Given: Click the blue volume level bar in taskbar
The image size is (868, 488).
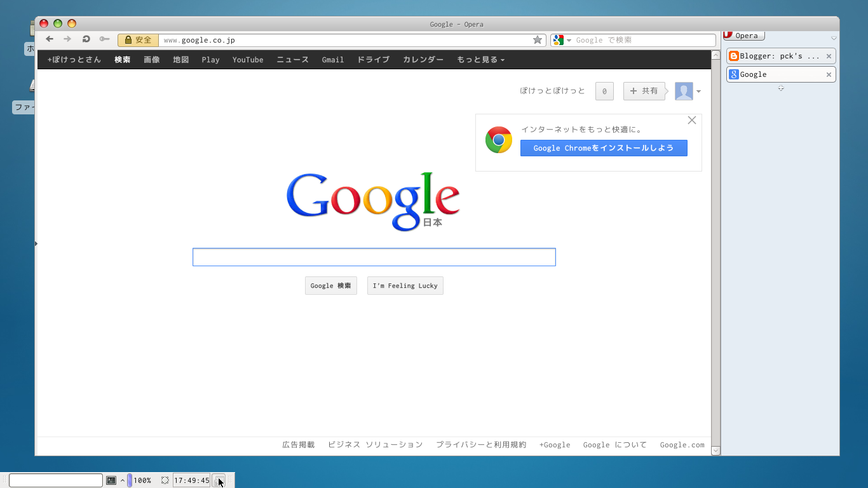Looking at the screenshot, I should click(x=130, y=480).
